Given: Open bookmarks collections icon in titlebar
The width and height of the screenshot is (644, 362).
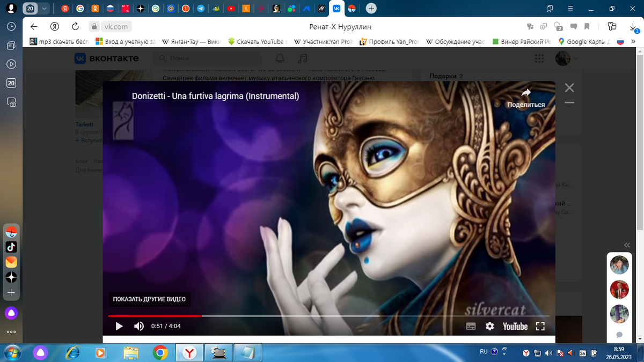Looking at the screenshot, I should click(549, 9).
